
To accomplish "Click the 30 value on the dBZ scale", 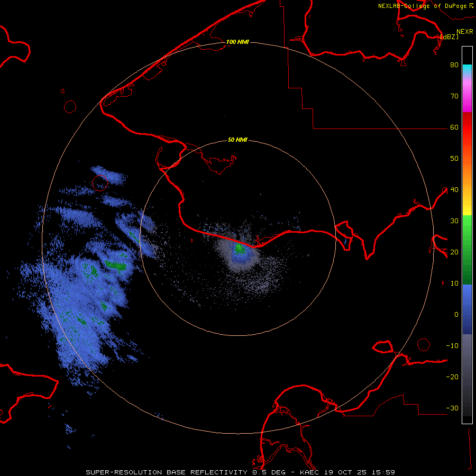I will (454, 221).
